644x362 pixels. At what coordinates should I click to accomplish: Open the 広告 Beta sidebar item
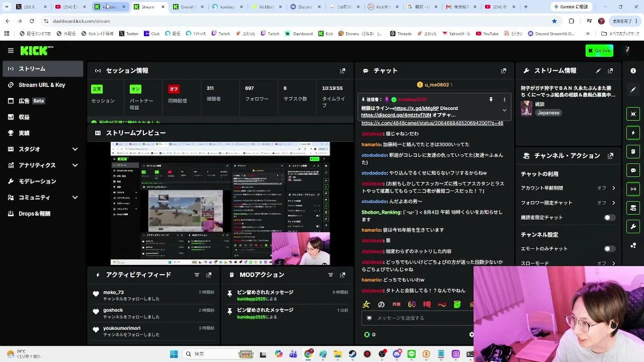pos(42,101)
